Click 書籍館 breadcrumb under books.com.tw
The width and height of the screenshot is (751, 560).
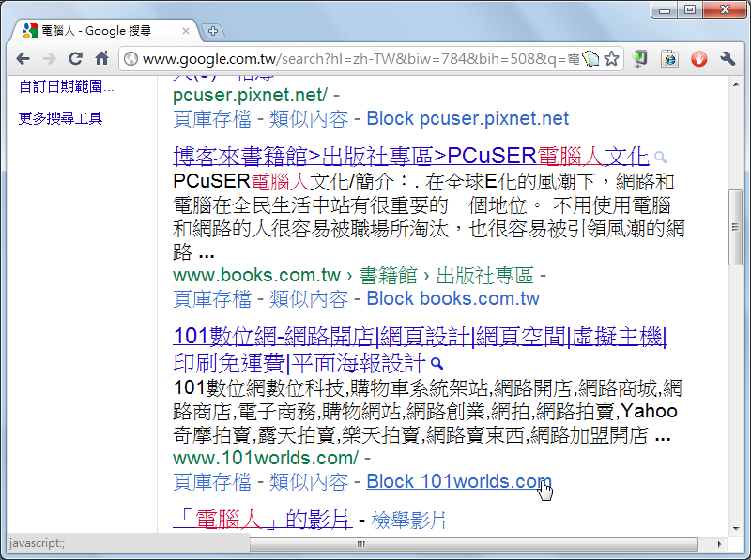tap(388, 276)
